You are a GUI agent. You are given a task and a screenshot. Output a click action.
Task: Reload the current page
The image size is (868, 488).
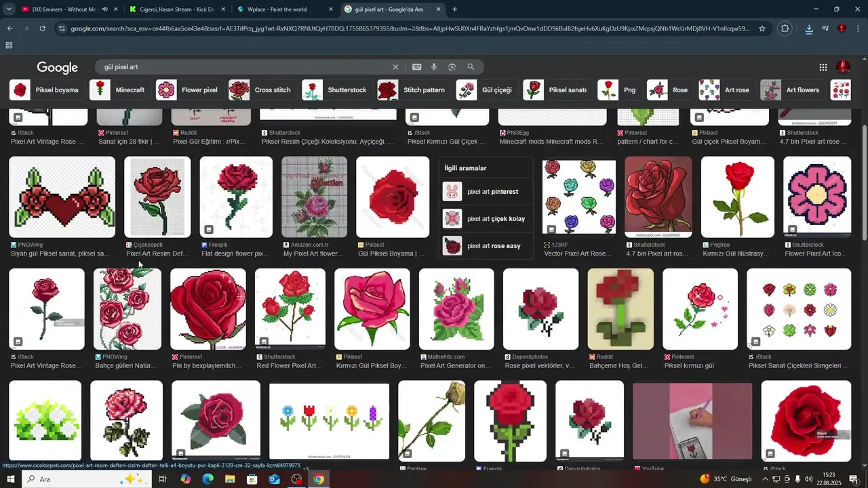42,28
